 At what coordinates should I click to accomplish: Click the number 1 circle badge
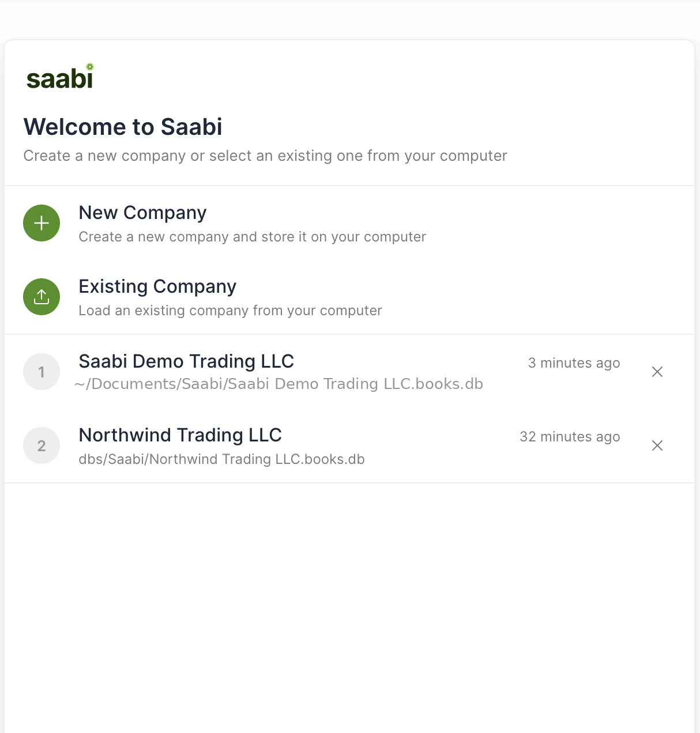(x=42, y=372)
